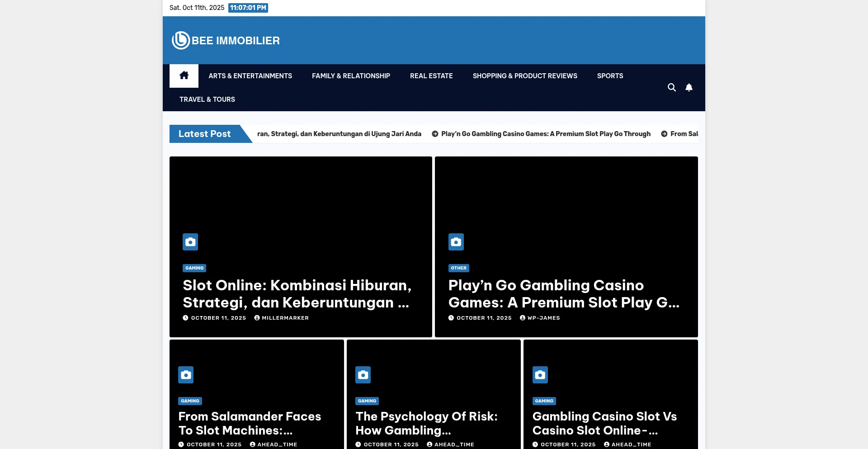Click the home icon in navigation bar
The width and height of the screenshot is (868, 449).
[184, 76]
